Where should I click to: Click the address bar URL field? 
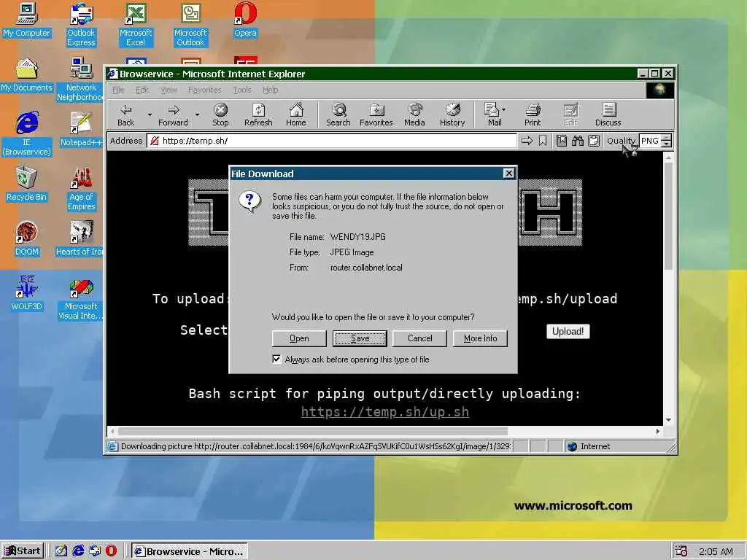click(332, 141)
